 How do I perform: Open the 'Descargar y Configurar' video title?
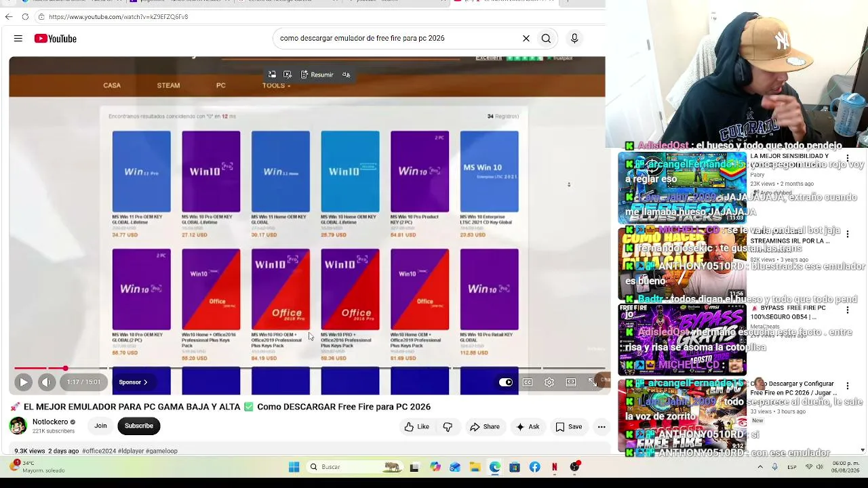793,388
